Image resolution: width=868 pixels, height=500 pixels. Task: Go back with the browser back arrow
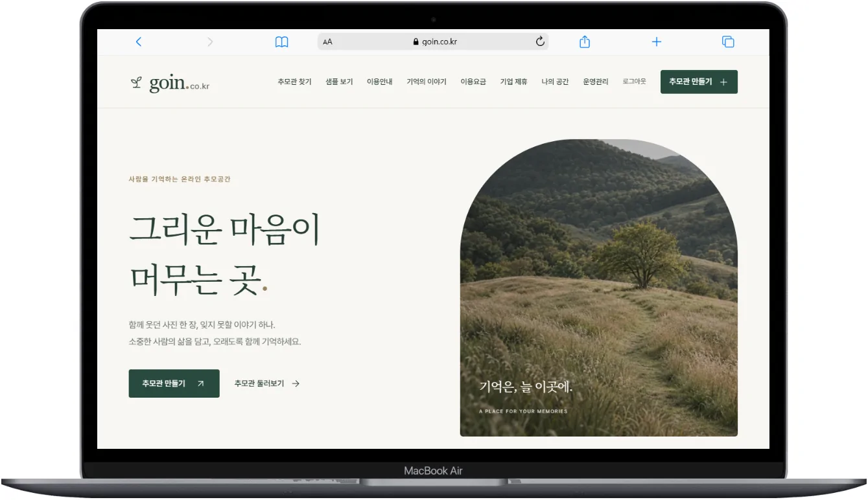click(x=138, y=41)
